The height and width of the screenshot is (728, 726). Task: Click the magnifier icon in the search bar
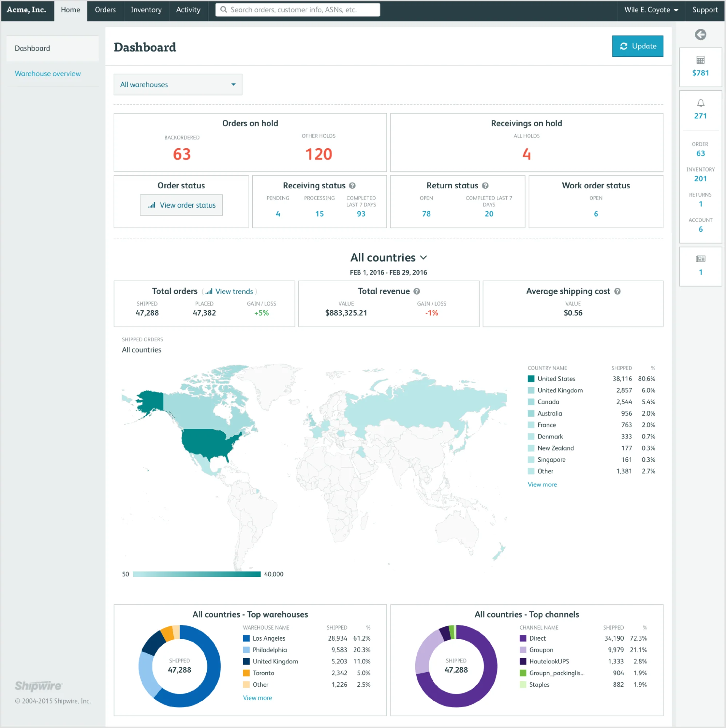223,9
